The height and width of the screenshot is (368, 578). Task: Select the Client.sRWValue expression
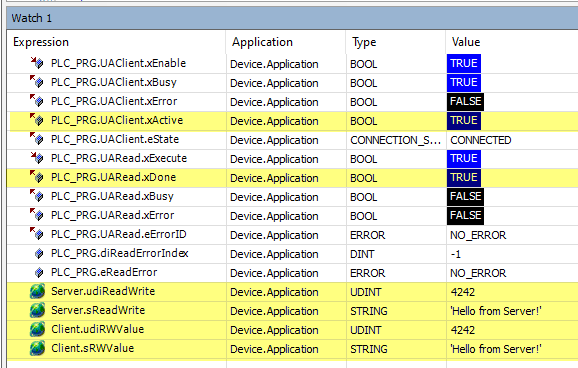[x=92, y=348]
